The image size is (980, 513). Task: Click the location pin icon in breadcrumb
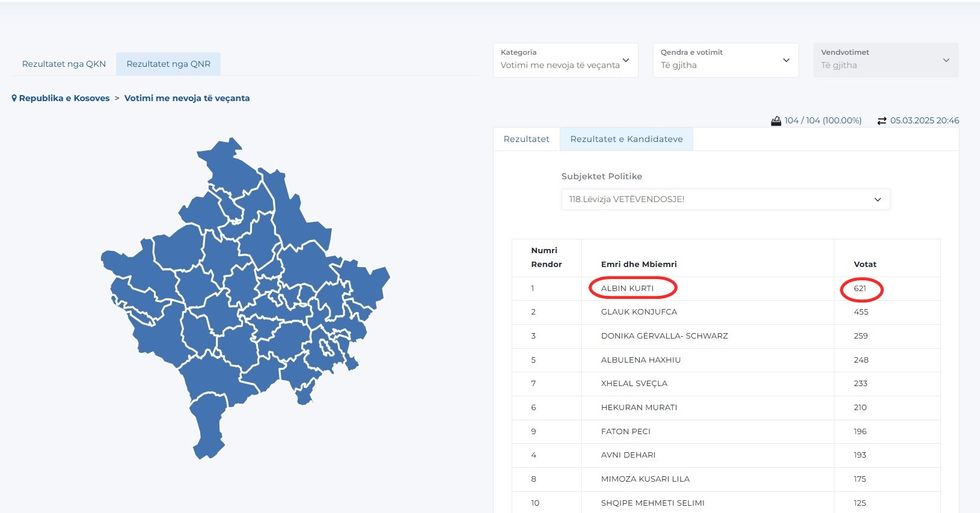(x=14, y=99)
